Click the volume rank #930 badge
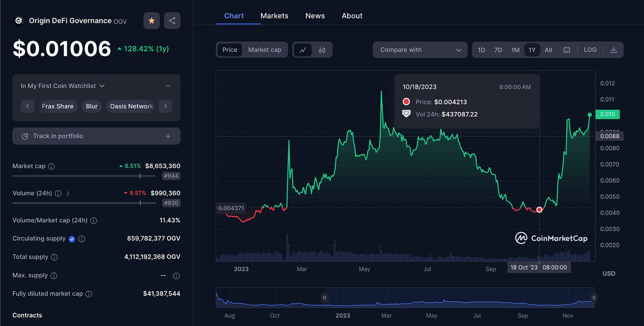This screenshot has width=644, height=326. pyautogui.click(x=172, y=203)
